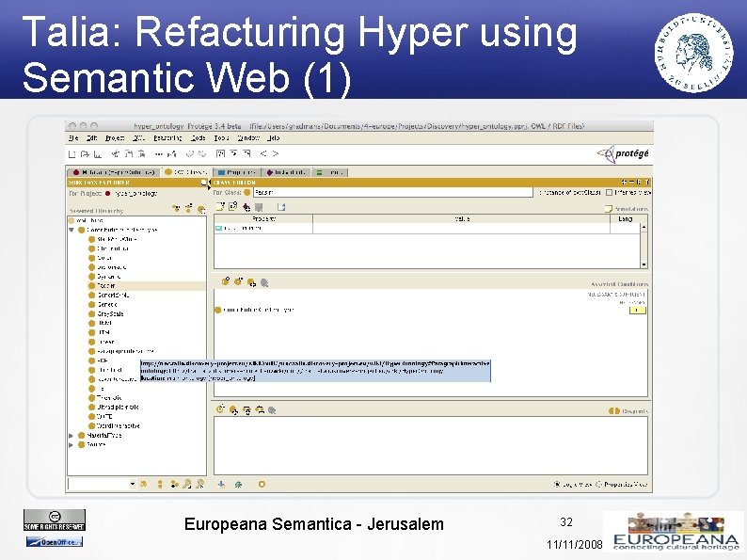Image resolution: width=747 pixels, height=560 pixels.
Task: Toggle the Inferred View checkbox
Action: coord(609,193)
